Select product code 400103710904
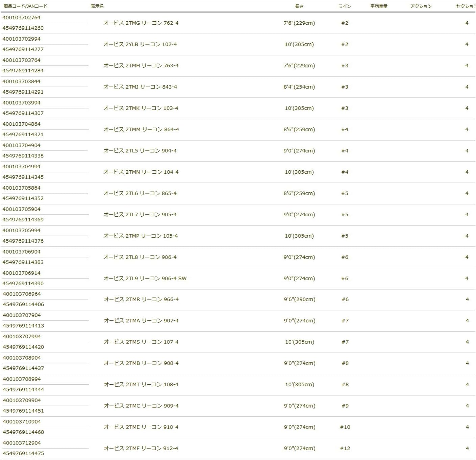This screenshot has width=476, height=460. coord(22,422)
